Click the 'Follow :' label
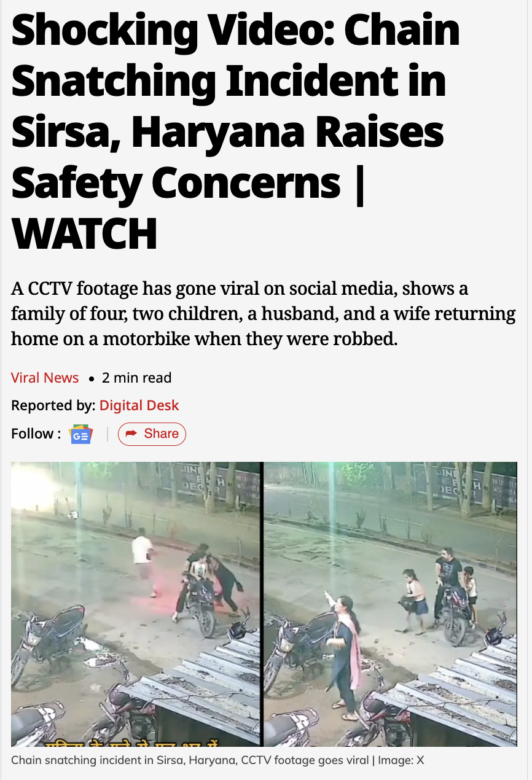Viewport: 532px width, 780px height. pos(36,434)
